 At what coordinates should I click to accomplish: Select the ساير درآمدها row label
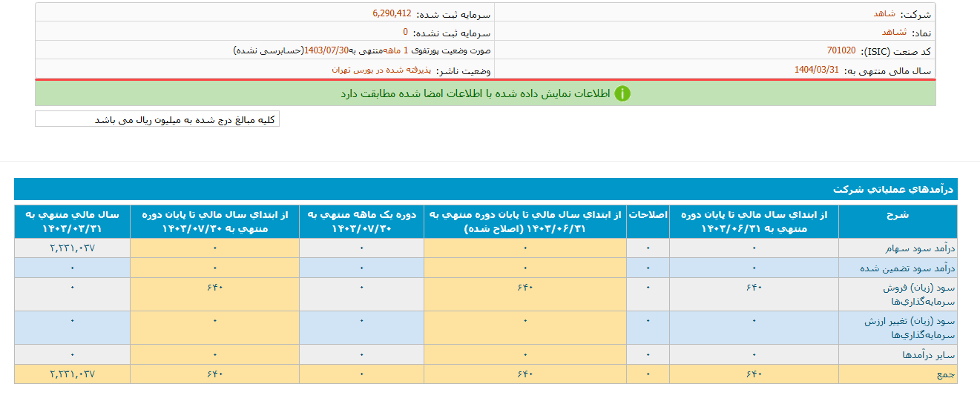tap(927, 355)
